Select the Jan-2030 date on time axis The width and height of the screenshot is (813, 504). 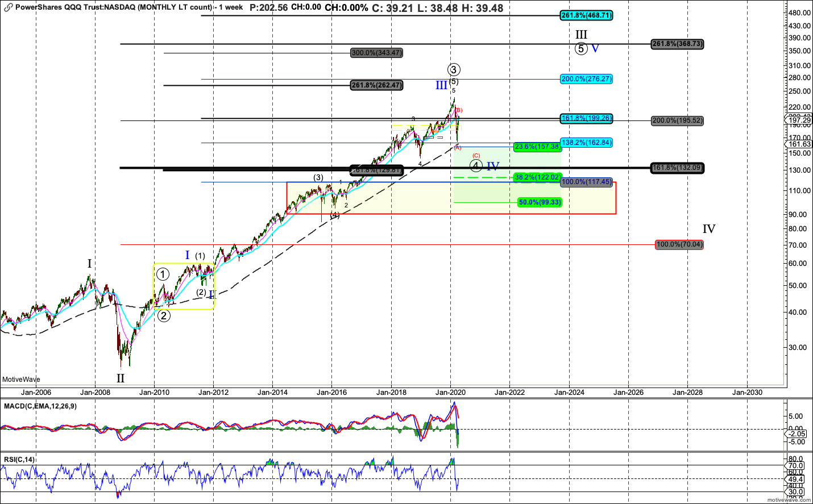click(x=747, y=392)
